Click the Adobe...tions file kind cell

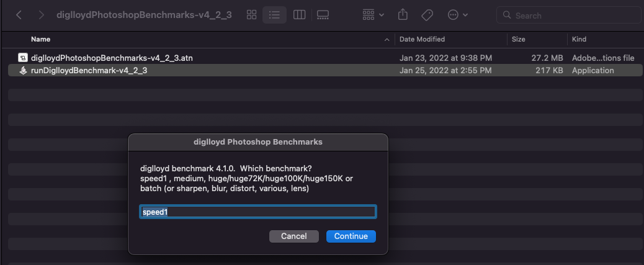[603, 58]
